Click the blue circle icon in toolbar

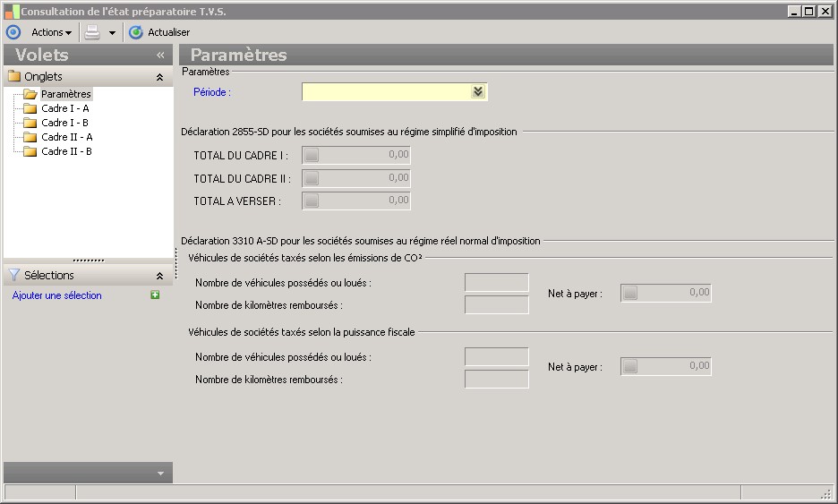(13, 32)
